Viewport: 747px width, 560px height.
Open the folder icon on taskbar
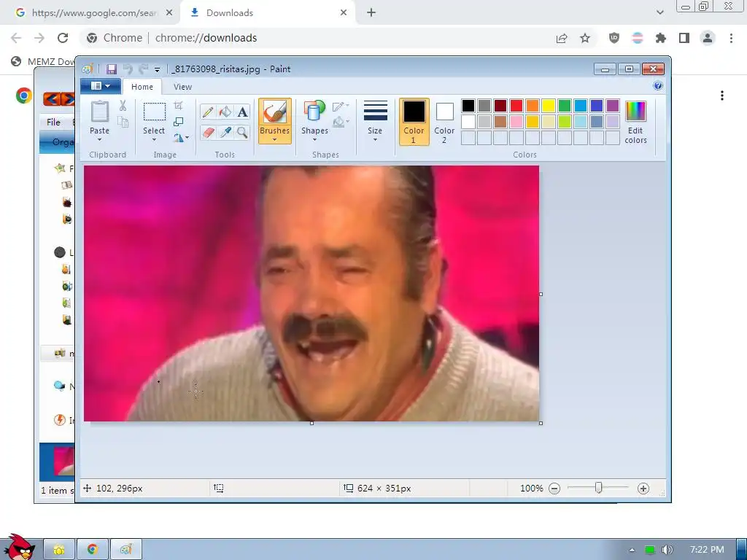59,550
